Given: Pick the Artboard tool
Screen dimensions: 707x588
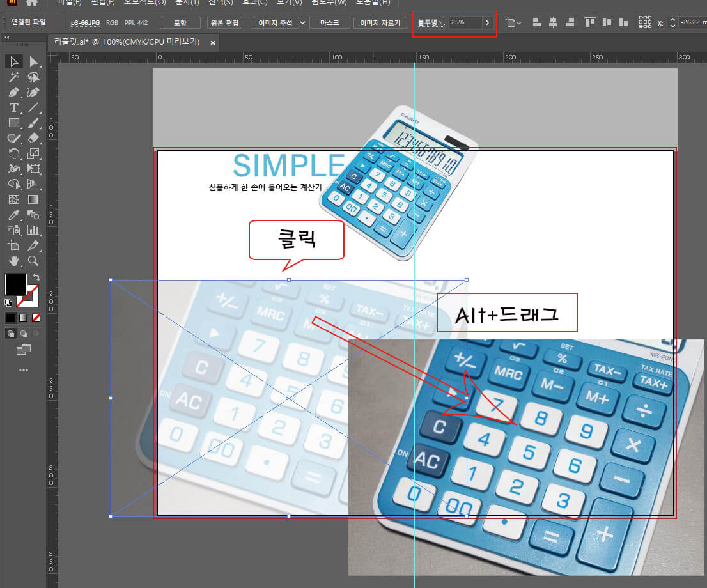Looking at the screenshot, I should coord(14,246).
